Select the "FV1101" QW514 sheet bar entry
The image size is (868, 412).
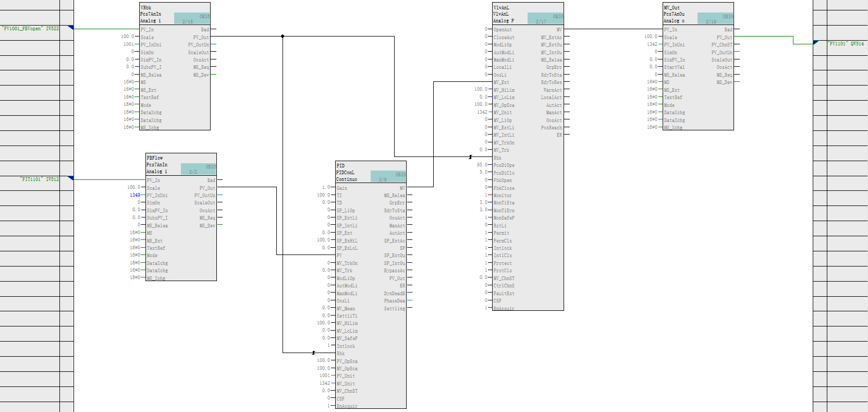(x=846, y=44)
